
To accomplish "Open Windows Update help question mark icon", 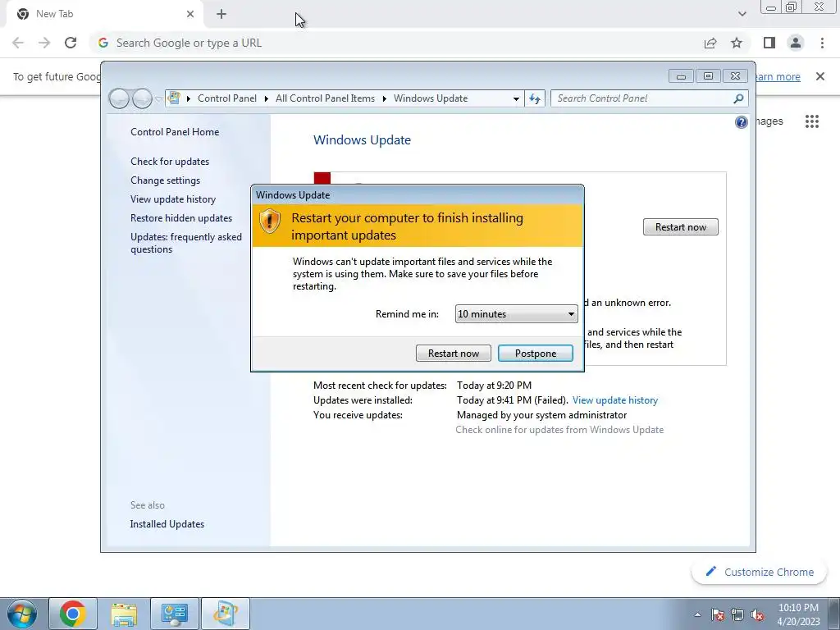I will [x=741, y=123].
